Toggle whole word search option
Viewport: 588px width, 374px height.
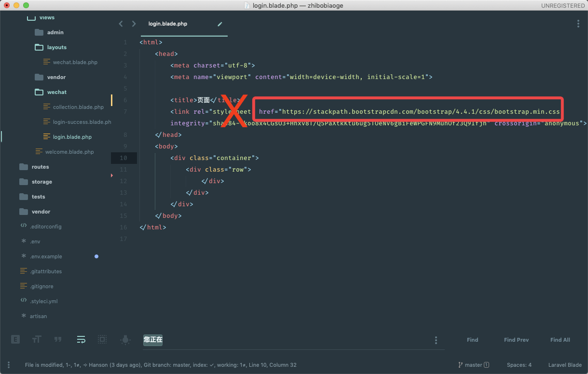58,339
